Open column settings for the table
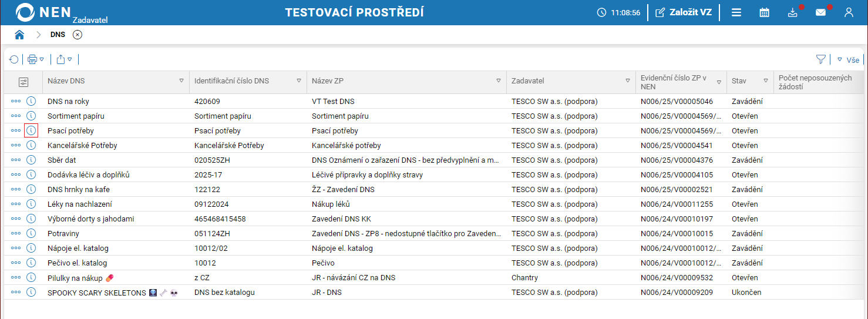 click(23, 82)
